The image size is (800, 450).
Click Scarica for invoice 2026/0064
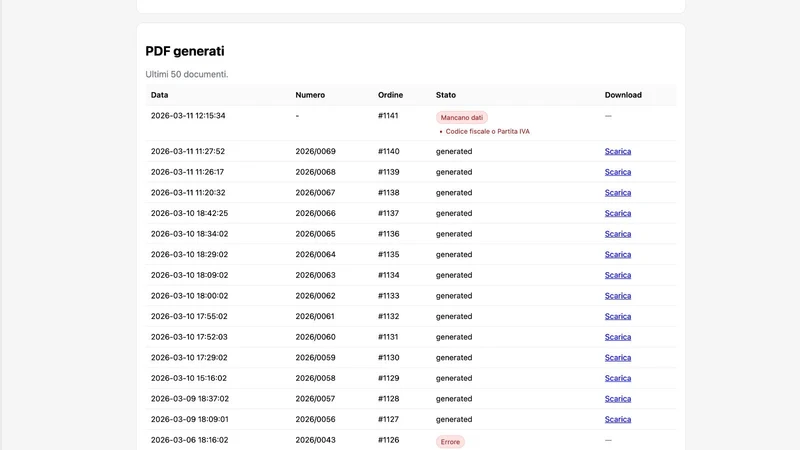[618, 255]
